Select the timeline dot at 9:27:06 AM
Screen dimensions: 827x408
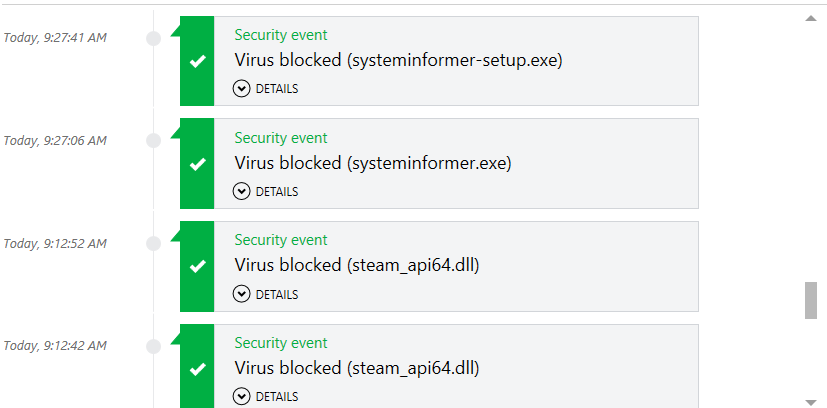[153, 141]
